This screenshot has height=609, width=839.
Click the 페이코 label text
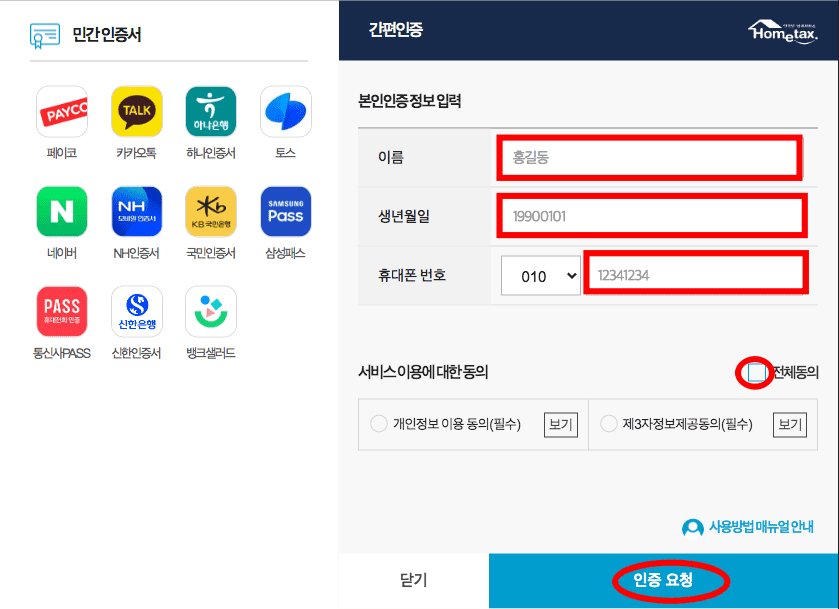point(62,153)
